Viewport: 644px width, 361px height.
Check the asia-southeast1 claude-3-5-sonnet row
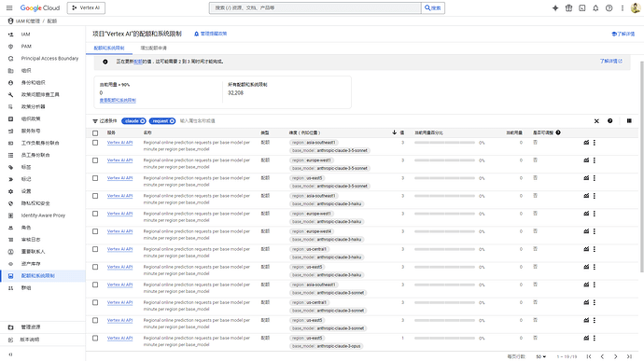click(95, 143)
